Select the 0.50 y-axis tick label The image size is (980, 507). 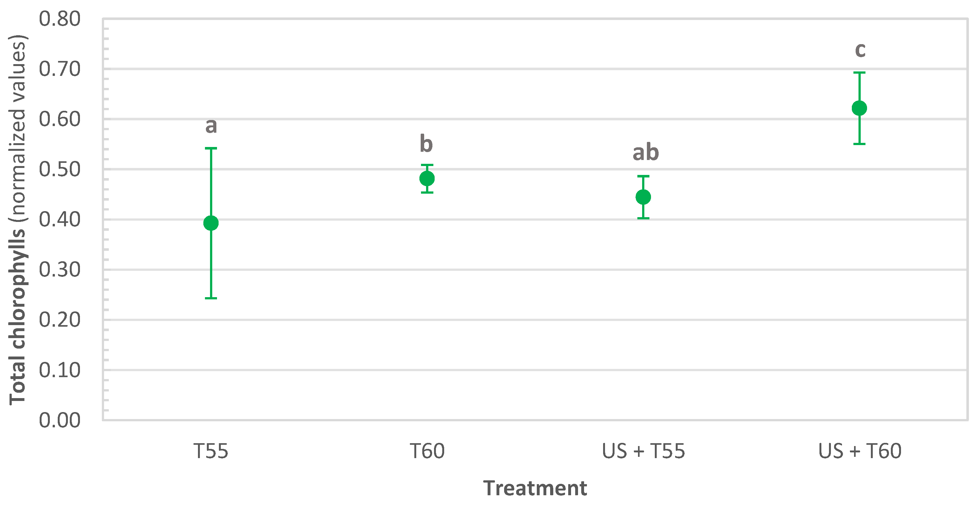pyautogui.click(x=60, y=170)
